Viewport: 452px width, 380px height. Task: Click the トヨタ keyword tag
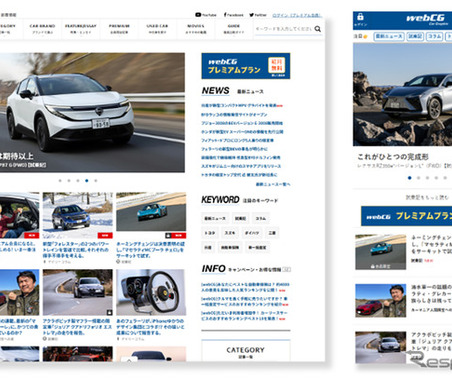(x=209, y=233)
